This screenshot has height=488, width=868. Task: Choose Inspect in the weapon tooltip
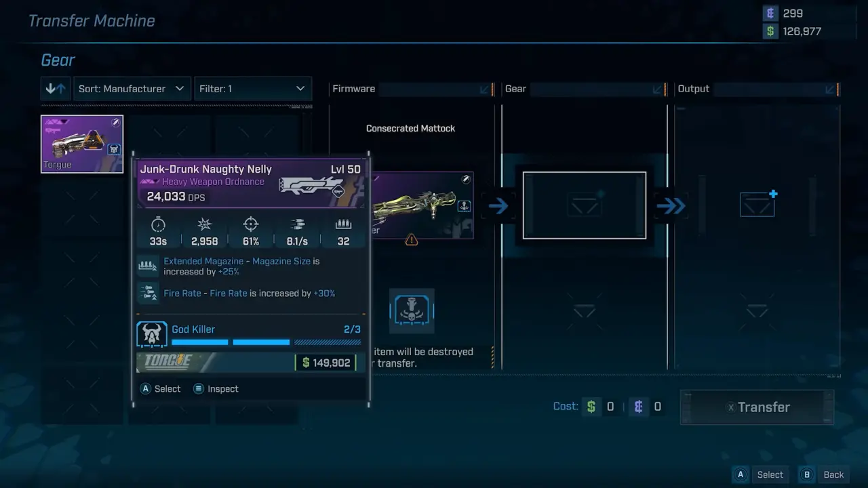[x=216, y=389]
